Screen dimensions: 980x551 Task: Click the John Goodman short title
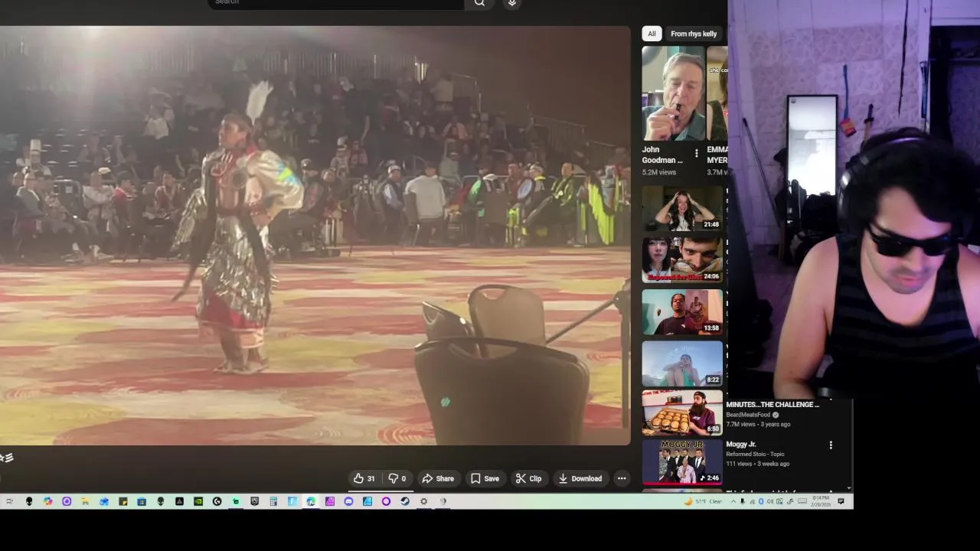pos(662,155)
